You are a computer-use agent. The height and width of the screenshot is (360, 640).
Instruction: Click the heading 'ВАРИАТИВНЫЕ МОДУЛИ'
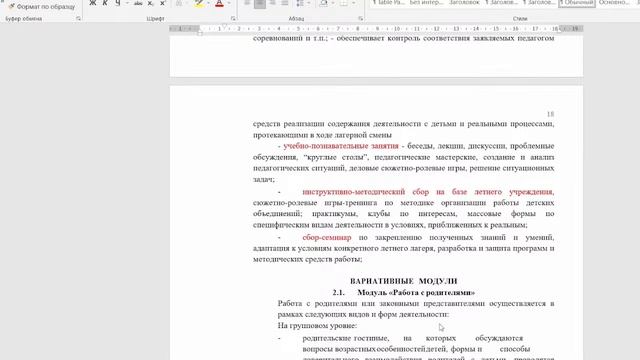coord(403,281)
